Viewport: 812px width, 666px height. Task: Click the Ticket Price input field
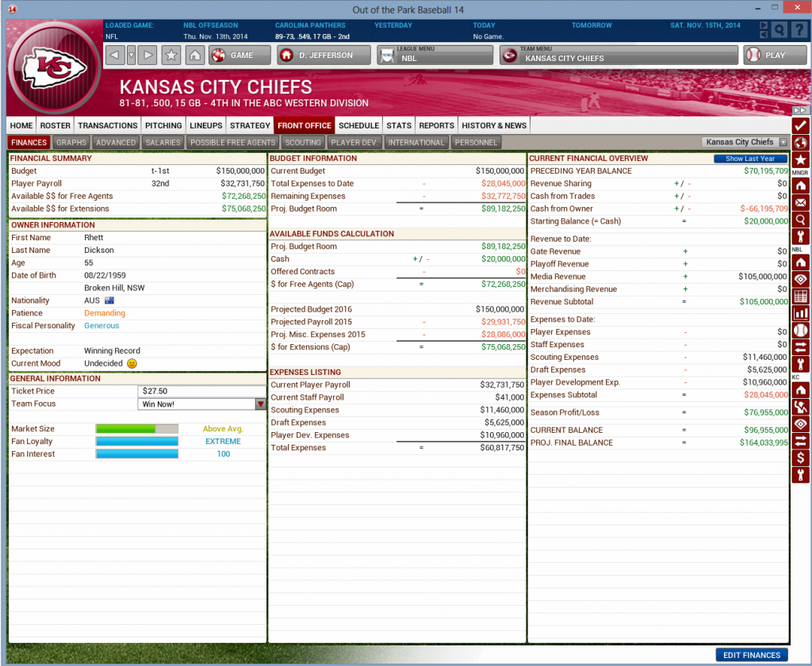(202, 391)
